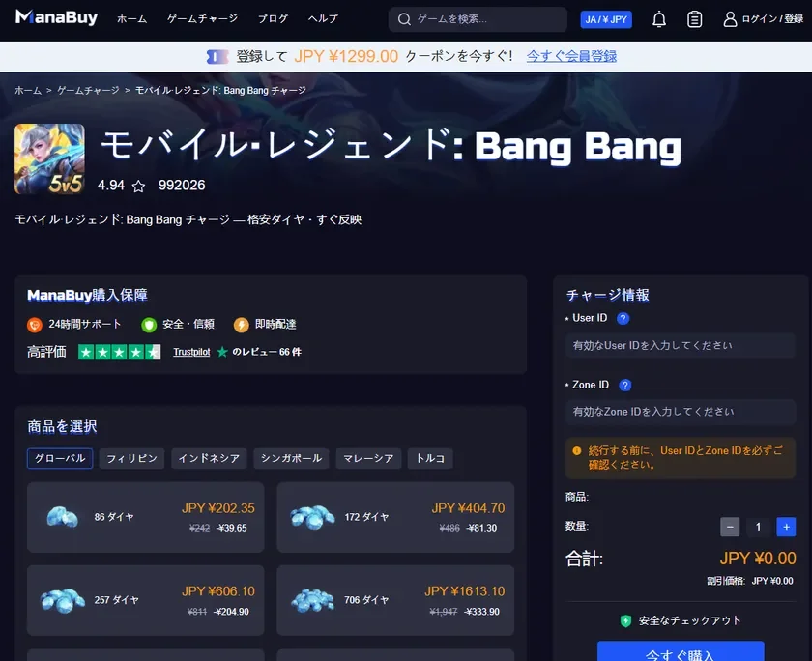Open the JA / JPY language selector

[605, 18]
